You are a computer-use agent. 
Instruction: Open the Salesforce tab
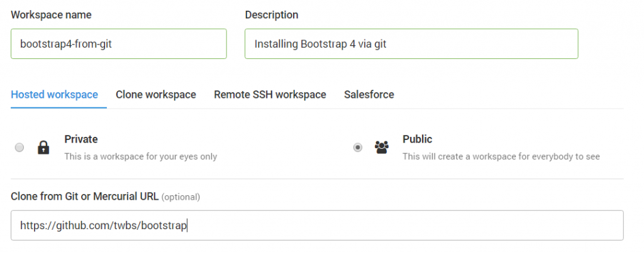pos(369,95)
